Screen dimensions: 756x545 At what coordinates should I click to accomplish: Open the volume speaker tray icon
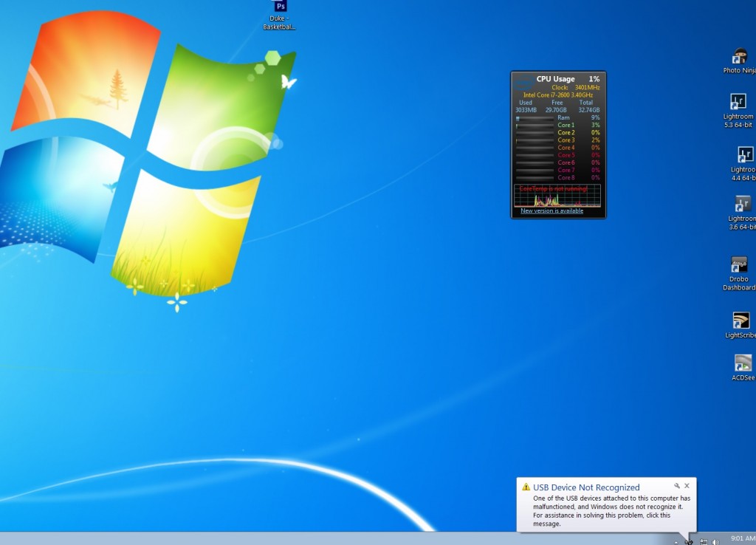[715, 541]
